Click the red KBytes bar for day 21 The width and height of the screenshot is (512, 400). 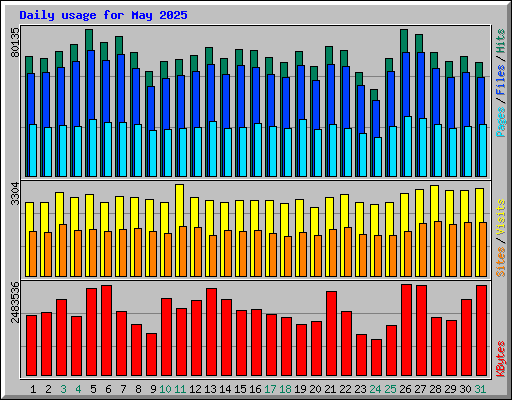[x=332, y=334]
